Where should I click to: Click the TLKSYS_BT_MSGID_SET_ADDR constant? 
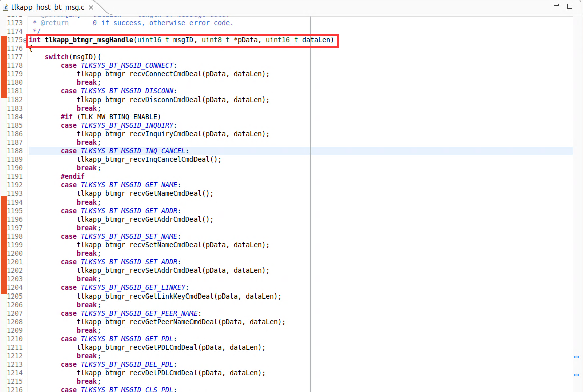129,262
